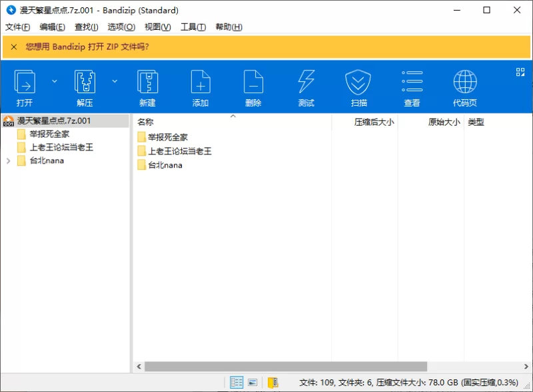The height and width of the screenshot is (392, 533).
Task: Open the 文件(F) menu
Action: (17, 27)
